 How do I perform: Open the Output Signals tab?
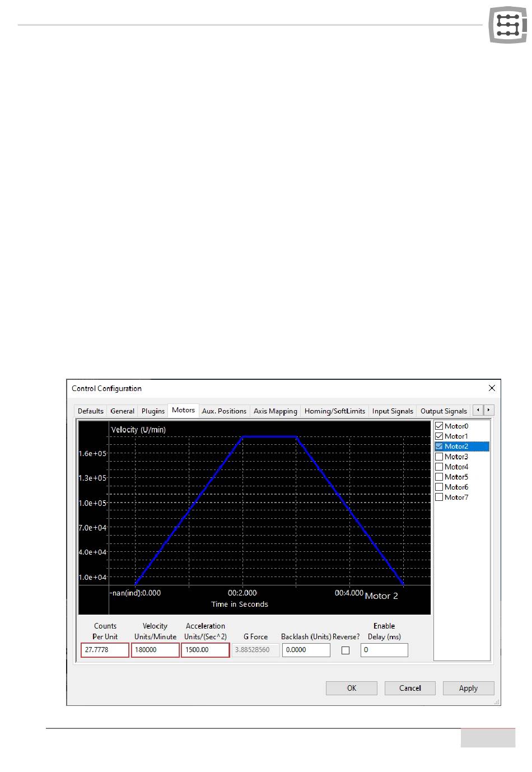[x=444, y=411]
